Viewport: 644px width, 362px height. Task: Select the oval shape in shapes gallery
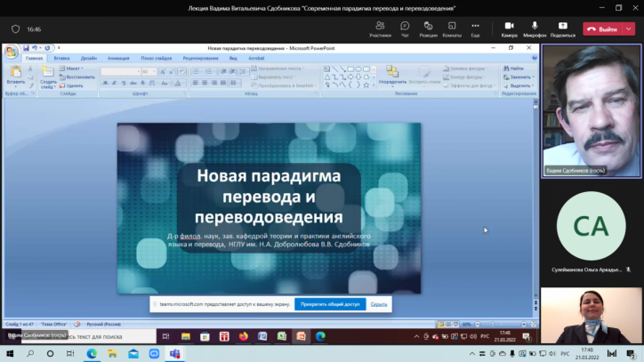358,69
